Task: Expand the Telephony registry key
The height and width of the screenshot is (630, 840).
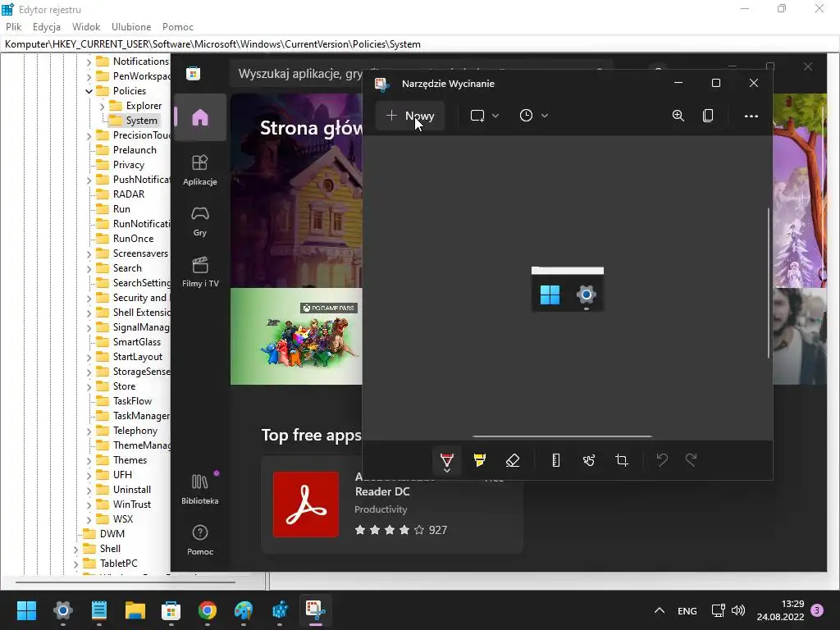Action: 89,431
